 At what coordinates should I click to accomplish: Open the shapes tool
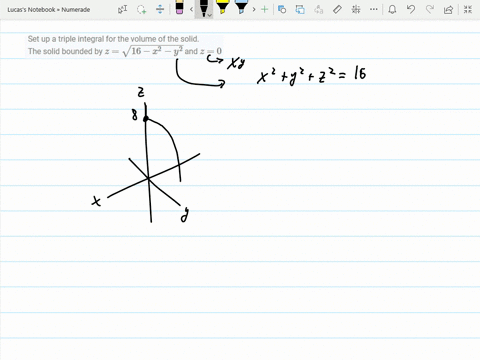tap(282, 9)
